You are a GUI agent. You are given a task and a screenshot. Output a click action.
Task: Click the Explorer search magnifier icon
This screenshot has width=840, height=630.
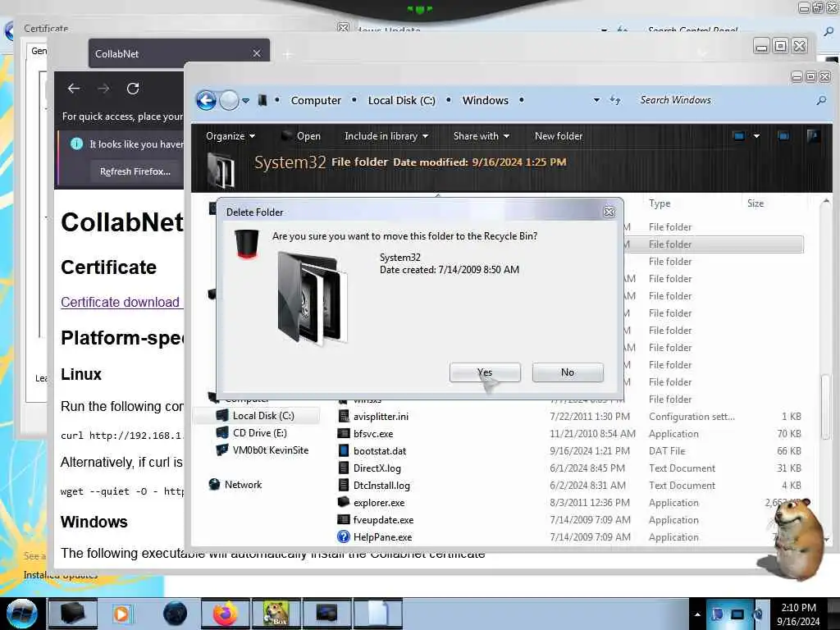tap(821, 100)
